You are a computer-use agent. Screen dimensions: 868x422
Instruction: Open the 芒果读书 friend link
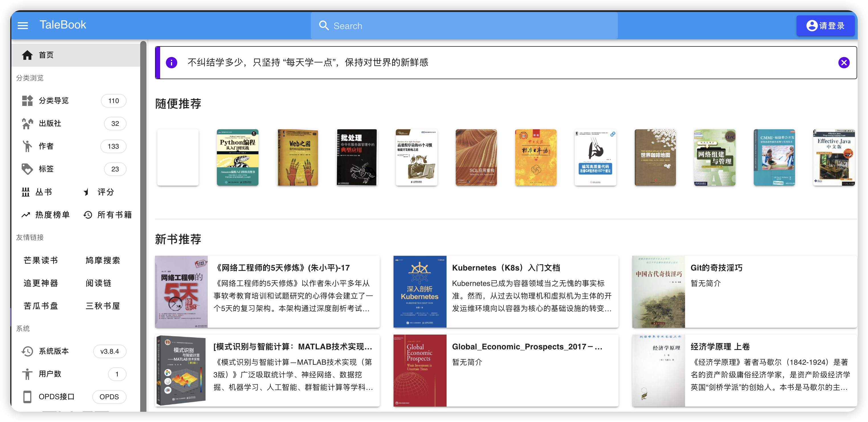point(41,260)
